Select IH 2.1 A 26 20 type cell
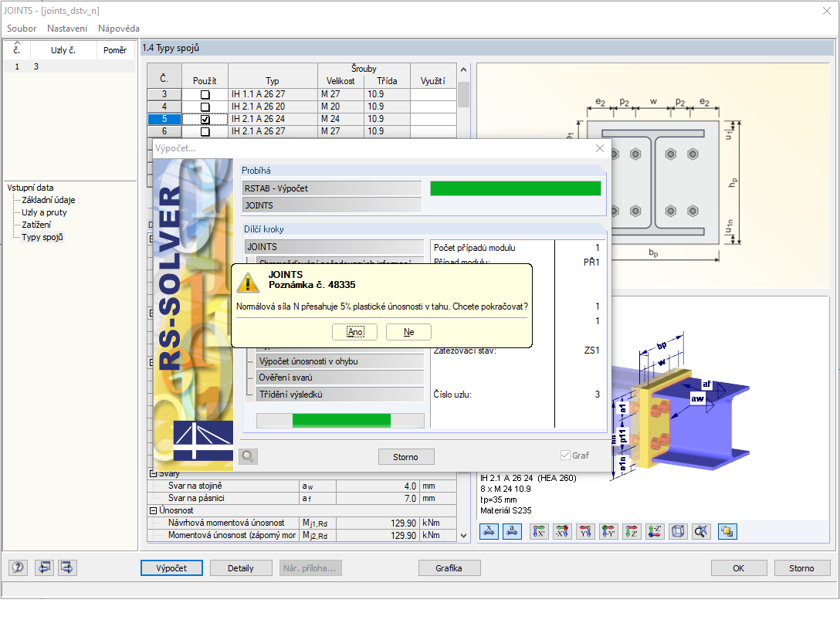 point(273,107)
